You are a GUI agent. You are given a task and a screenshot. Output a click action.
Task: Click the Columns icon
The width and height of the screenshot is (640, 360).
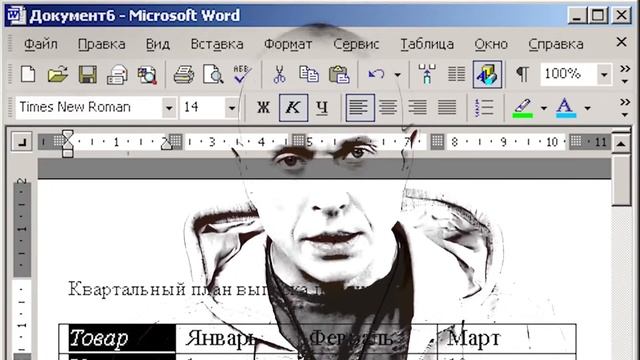click(456, 75)
